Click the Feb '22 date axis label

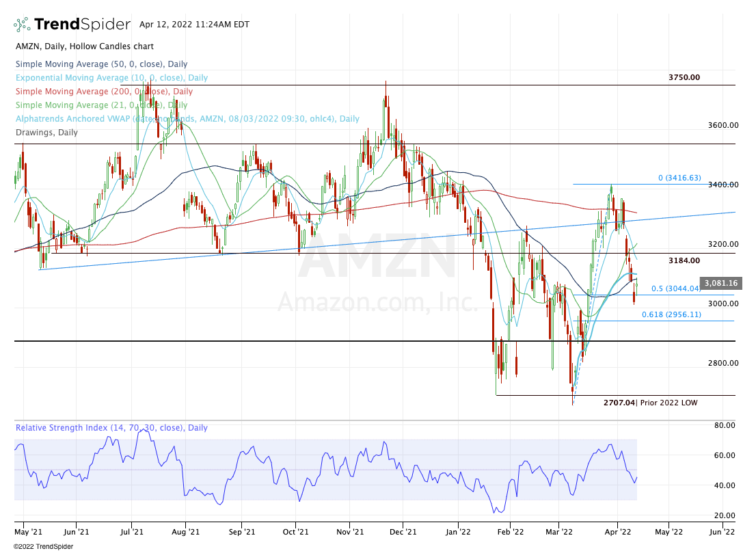pos(510,532)
